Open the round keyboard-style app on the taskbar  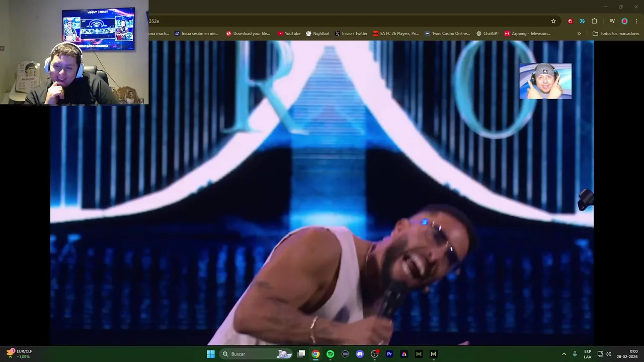pyautogui.click(x=345, y=354)
